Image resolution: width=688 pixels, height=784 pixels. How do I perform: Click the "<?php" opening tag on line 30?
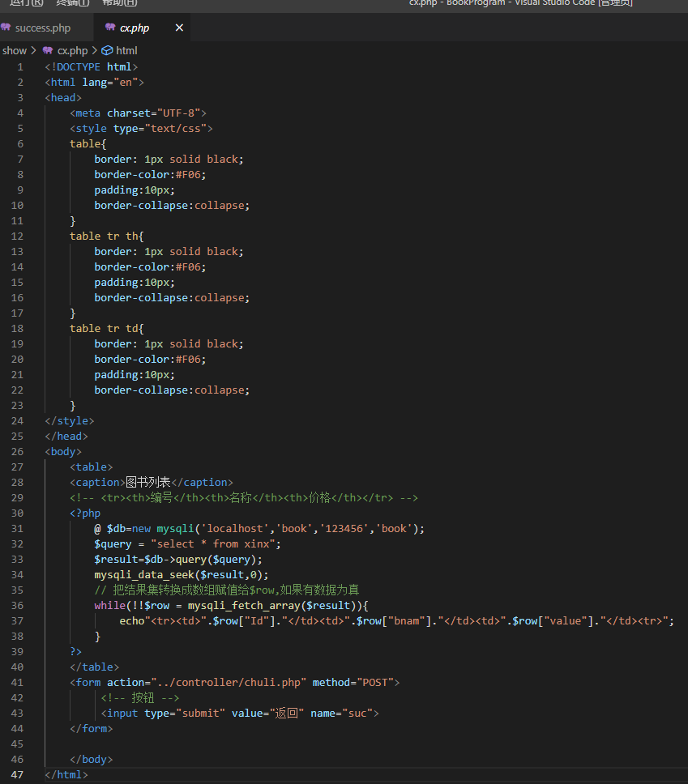(x=85, y=513)
